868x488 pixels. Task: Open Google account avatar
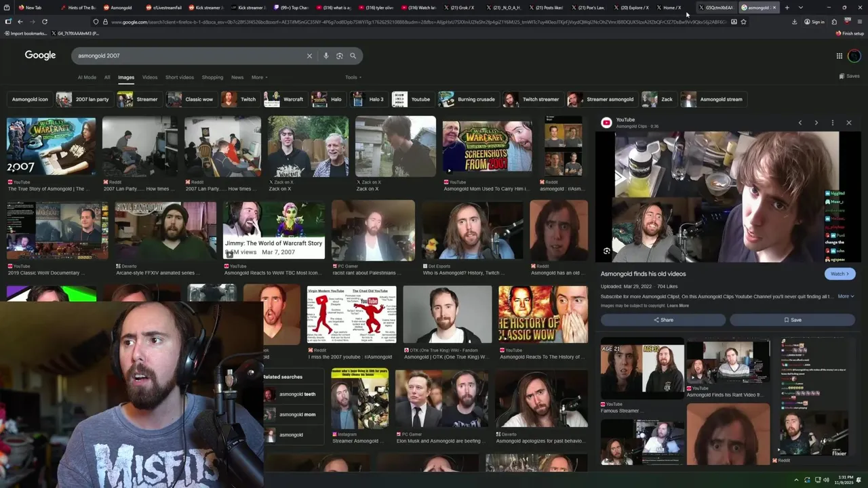point(854,56)
